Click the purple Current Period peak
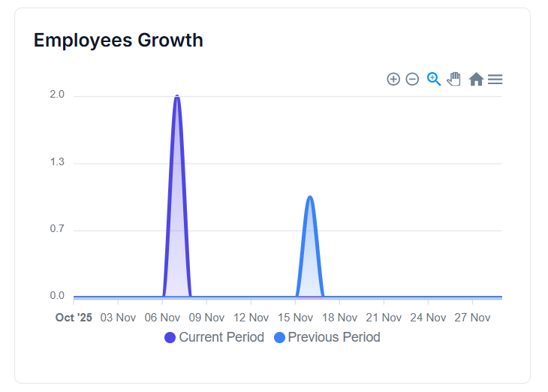 click(177, 97)
